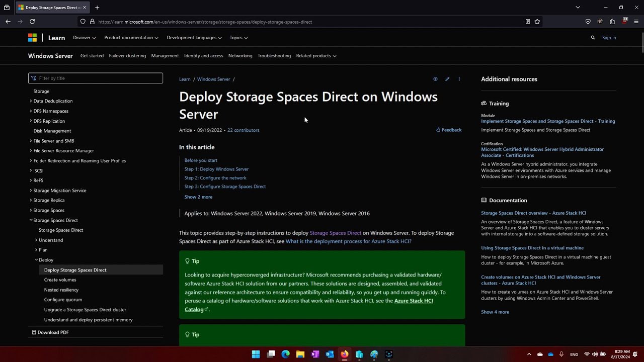The image size is (644, 362).
Task: Click the edit pencil icon
Action: tap(447, 79)
